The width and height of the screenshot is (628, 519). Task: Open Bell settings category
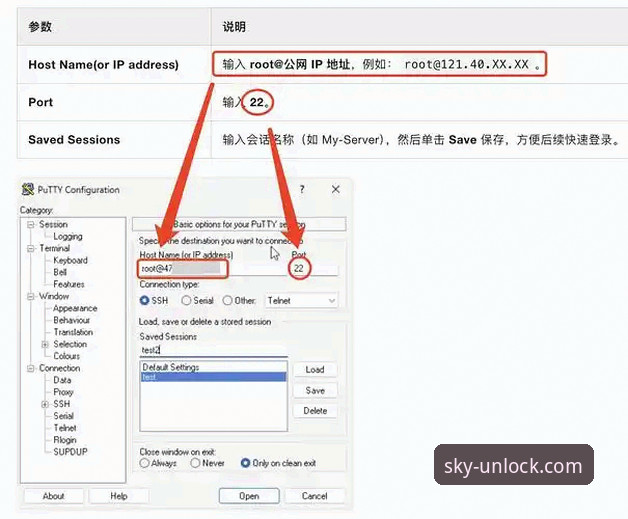tap(60, 272)
